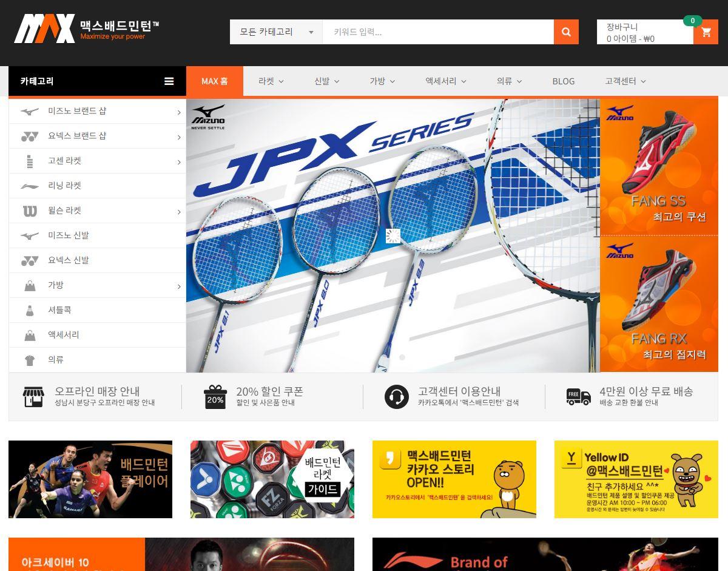Open the 카카오 스토리 OPEN banner
The width and height of the screenshot is (728, 571).
point(454,479)
